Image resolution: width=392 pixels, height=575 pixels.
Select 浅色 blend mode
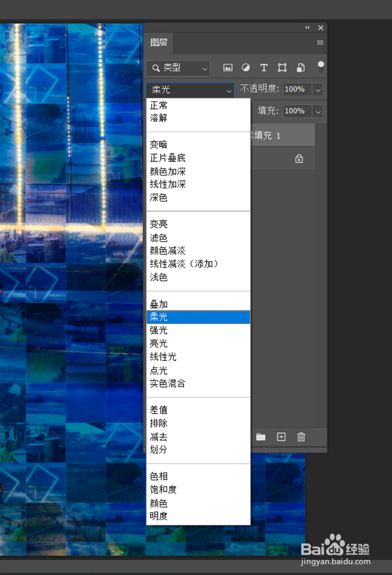199,277
